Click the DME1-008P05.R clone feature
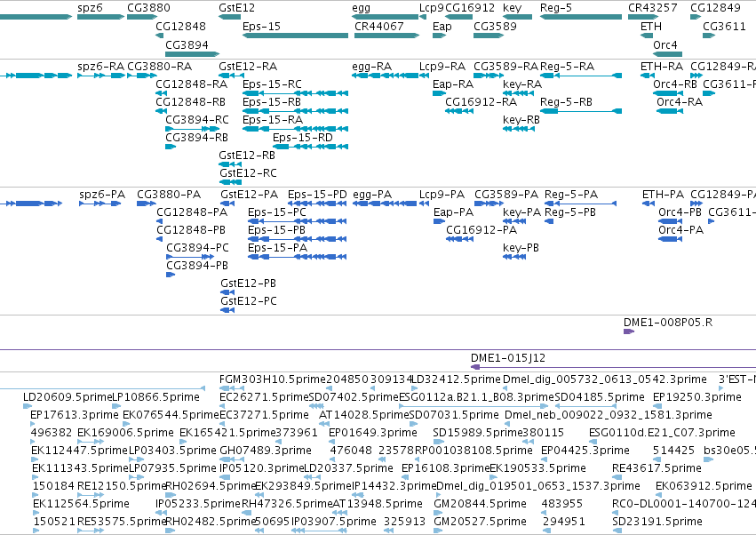This screenshot has width=756, height=535. click(x=629, y=331)
